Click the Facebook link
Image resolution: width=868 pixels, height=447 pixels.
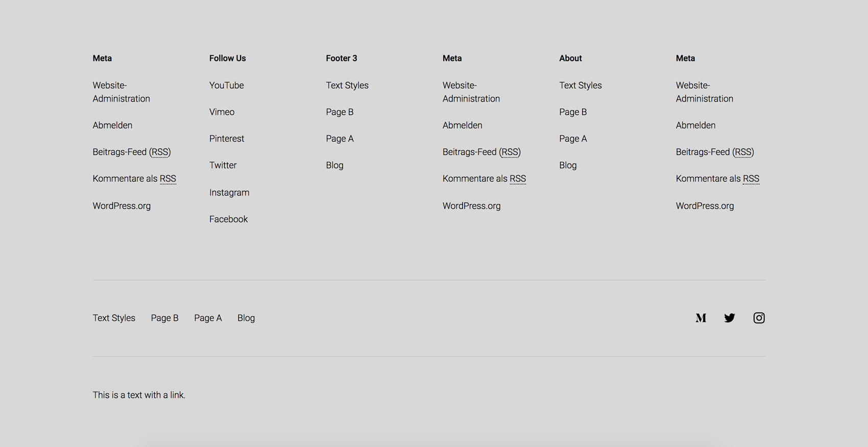(228, 219)
